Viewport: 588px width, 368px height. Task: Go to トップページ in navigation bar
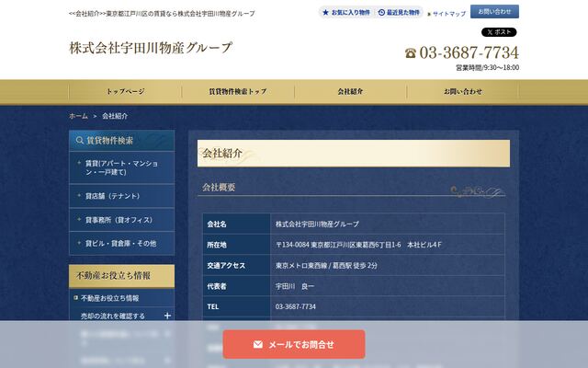pyautogui.click(x=125, y=91)
